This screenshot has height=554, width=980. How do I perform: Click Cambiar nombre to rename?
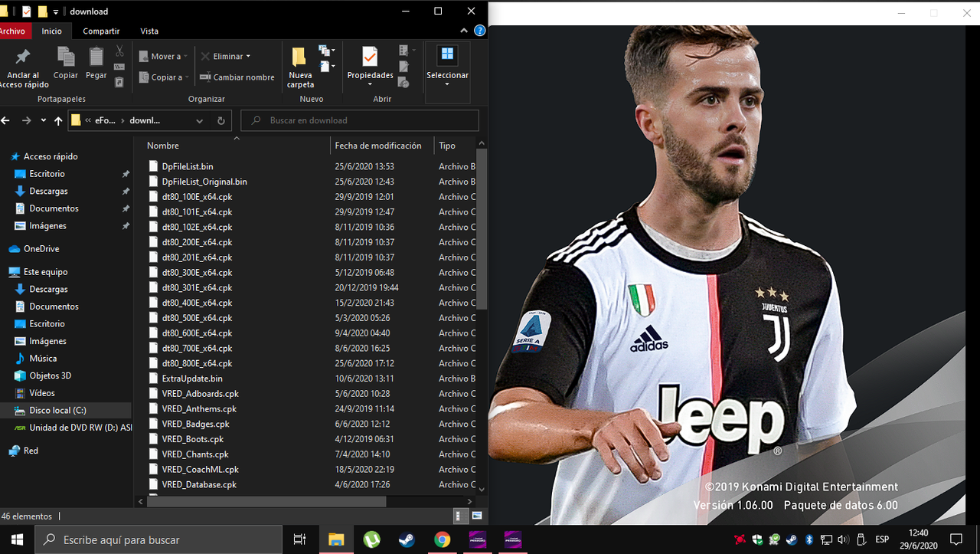(x=237, y=77)
